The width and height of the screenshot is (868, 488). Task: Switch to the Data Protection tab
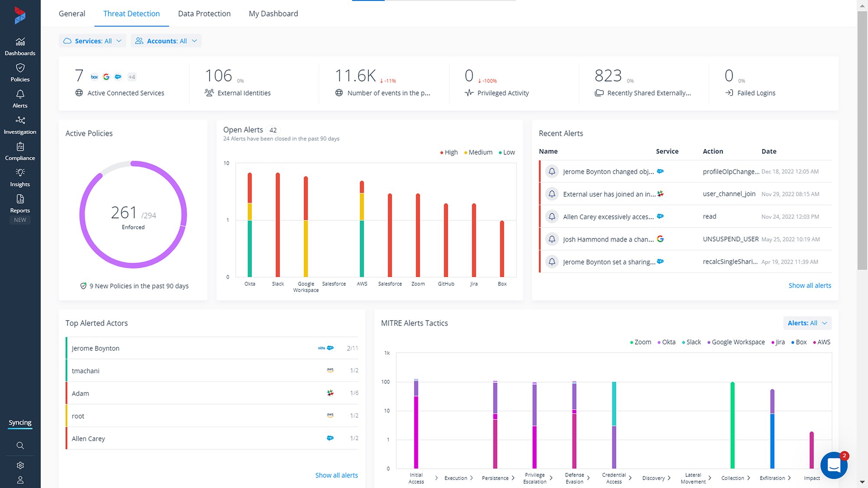pyautogui.click(x=204, y=13)
